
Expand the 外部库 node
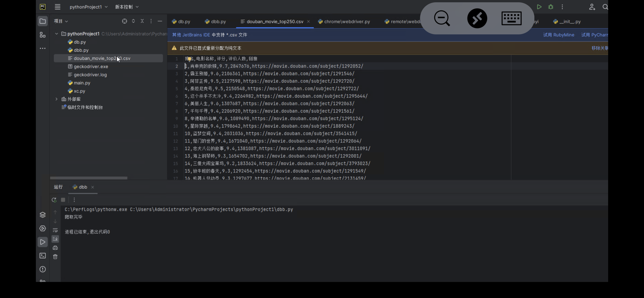click(56, 99)
